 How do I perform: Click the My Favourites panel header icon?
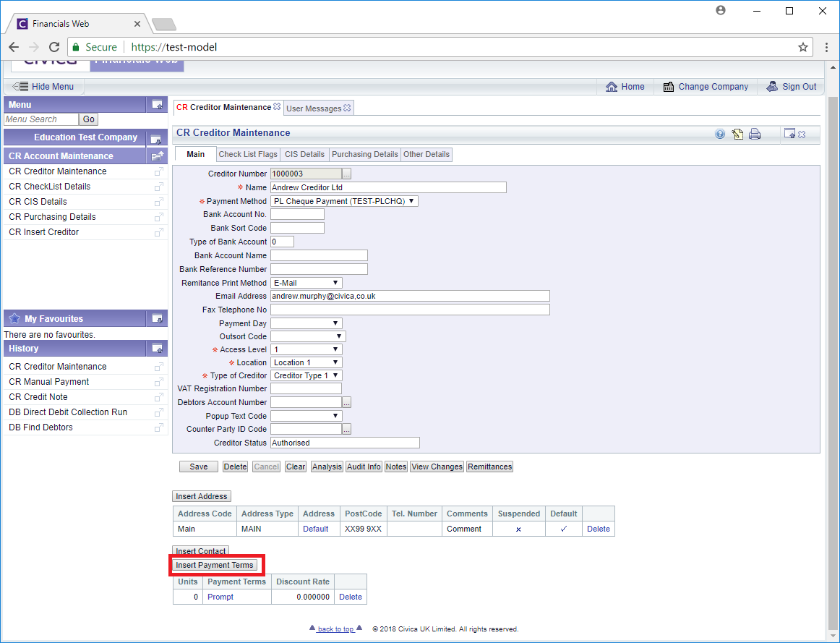(157, 318)
